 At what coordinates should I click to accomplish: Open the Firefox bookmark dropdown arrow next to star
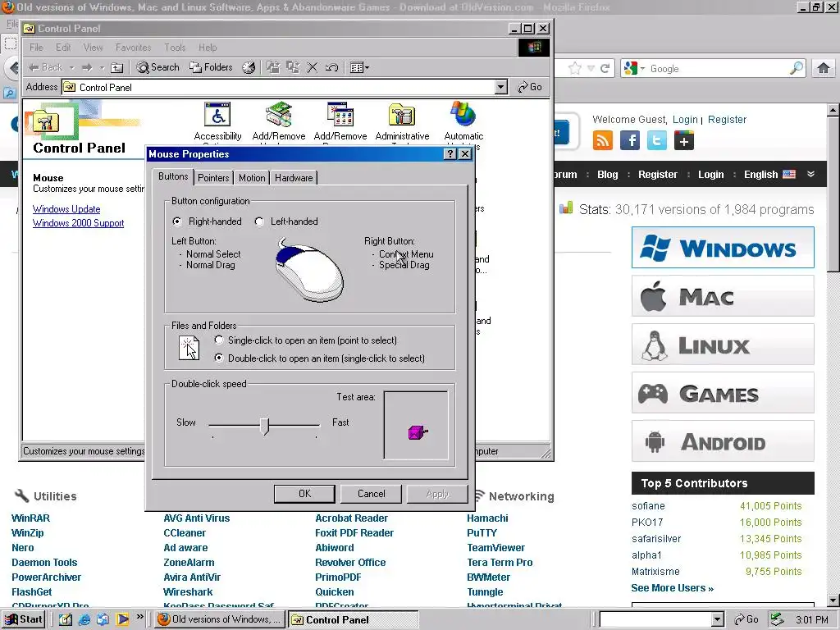591,69
